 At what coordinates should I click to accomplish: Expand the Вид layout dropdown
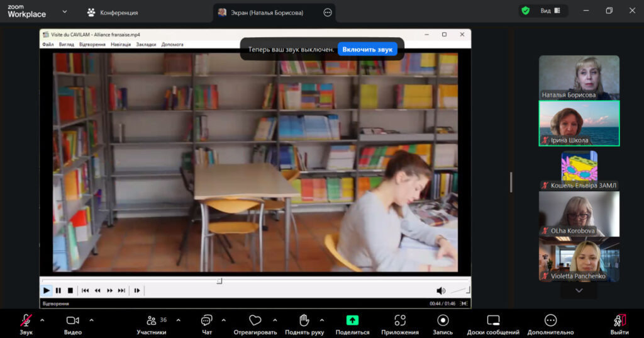550,11
